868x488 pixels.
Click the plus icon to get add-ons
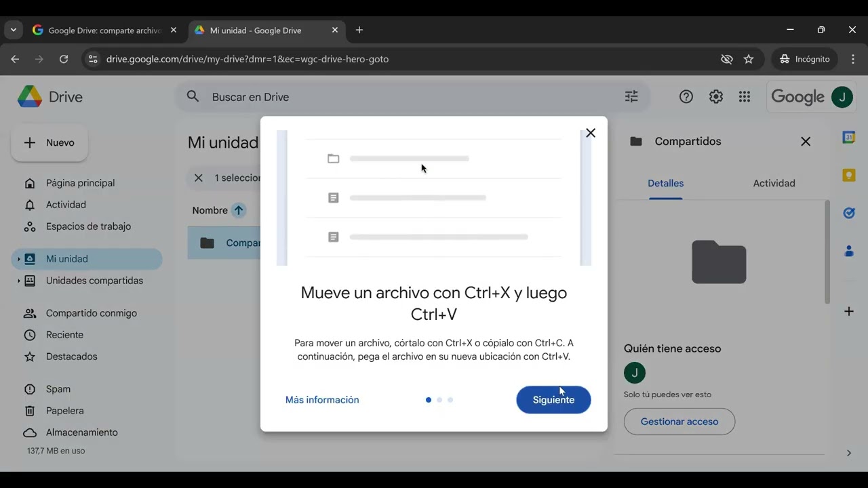coord(848,311)
